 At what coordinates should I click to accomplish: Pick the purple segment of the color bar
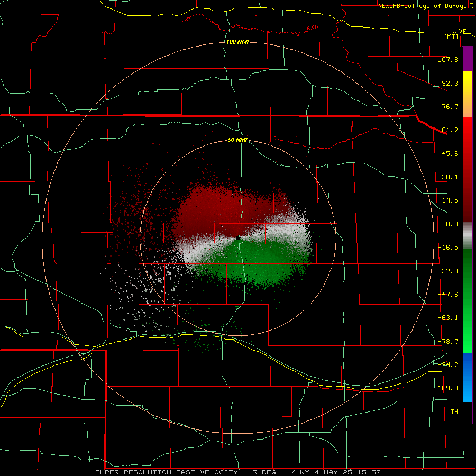467,59
